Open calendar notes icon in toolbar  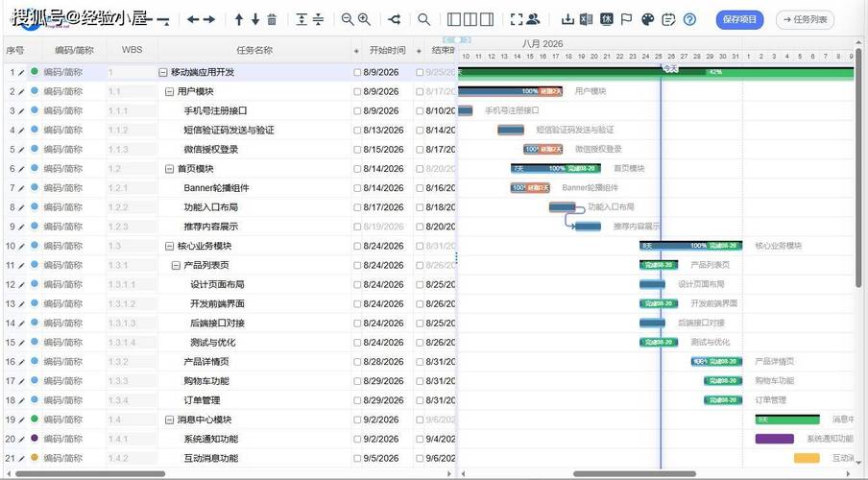click(x=668, y=19)
